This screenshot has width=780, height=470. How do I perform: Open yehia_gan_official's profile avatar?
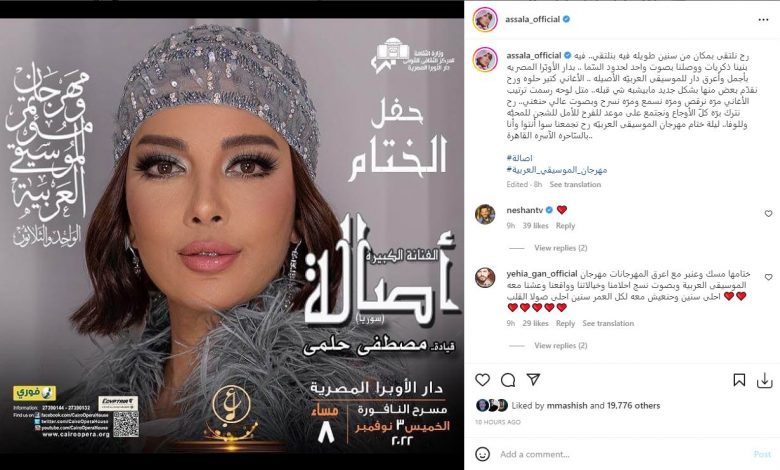(485, 278)
